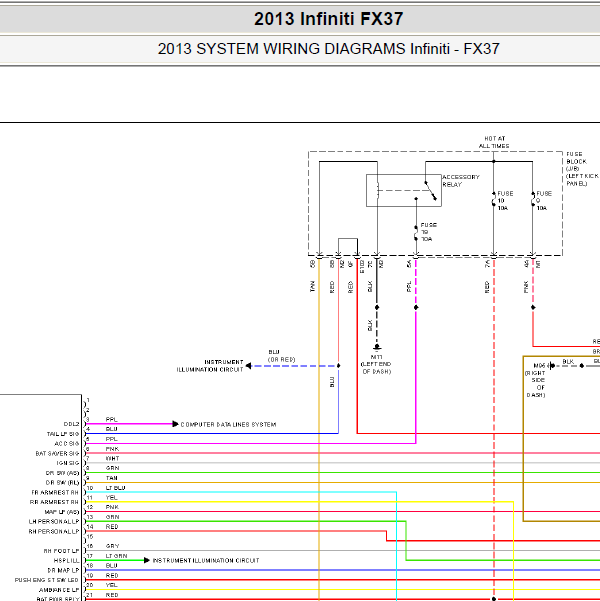Click "INSTRUMENT ILLUMINATION CIRCUIT" beside the dashed blue wire
This screenshot has height=601, width=600.
pos(210,366)
